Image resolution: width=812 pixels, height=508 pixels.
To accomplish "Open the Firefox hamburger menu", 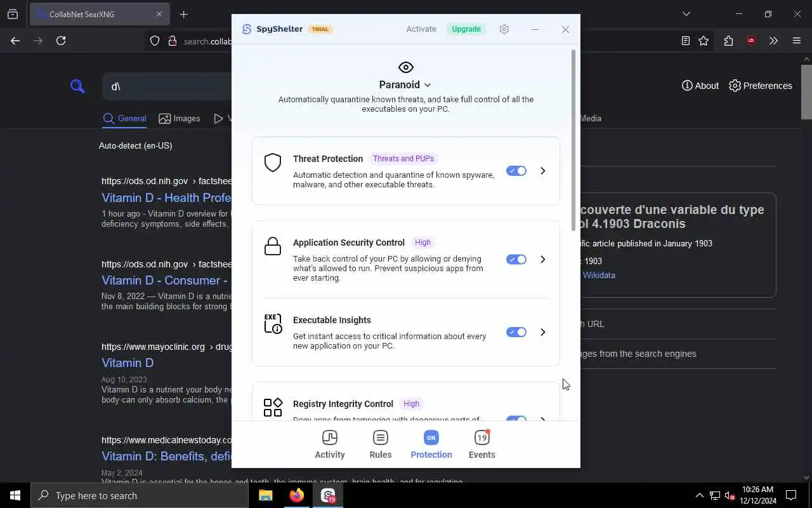I will [x=797, y=41].
